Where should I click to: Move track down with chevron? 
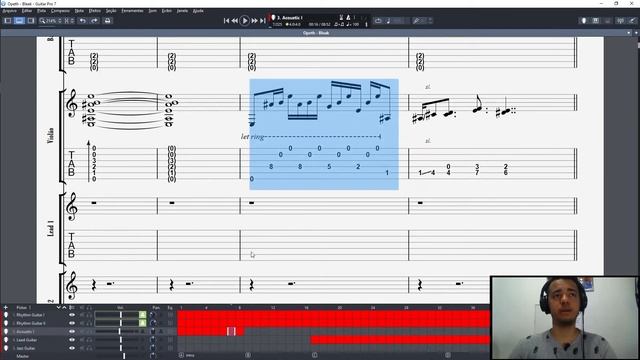tap(58, 307)
